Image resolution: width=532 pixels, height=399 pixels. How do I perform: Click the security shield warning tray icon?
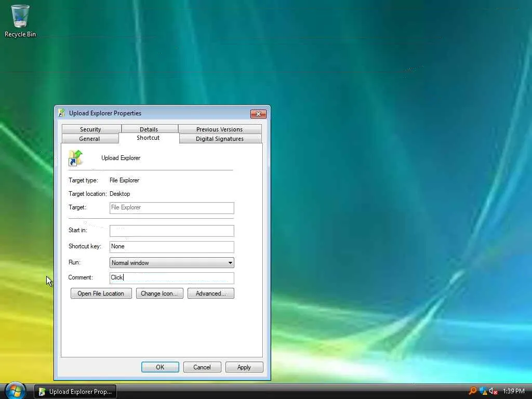(x=483, y=391)
